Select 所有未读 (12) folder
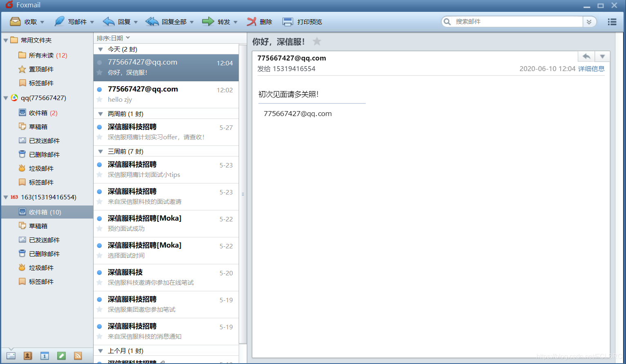626x364 pixels. tap(47, 56)
